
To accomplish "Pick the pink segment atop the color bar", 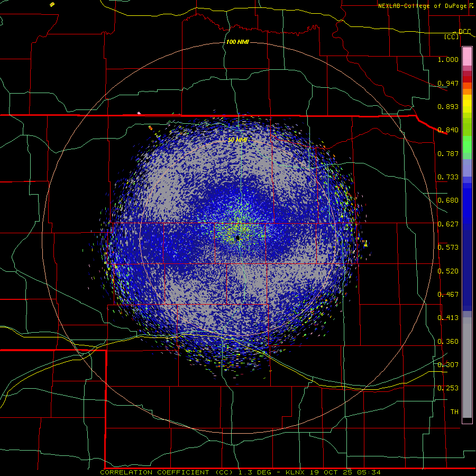I will [x=467, y=56].
